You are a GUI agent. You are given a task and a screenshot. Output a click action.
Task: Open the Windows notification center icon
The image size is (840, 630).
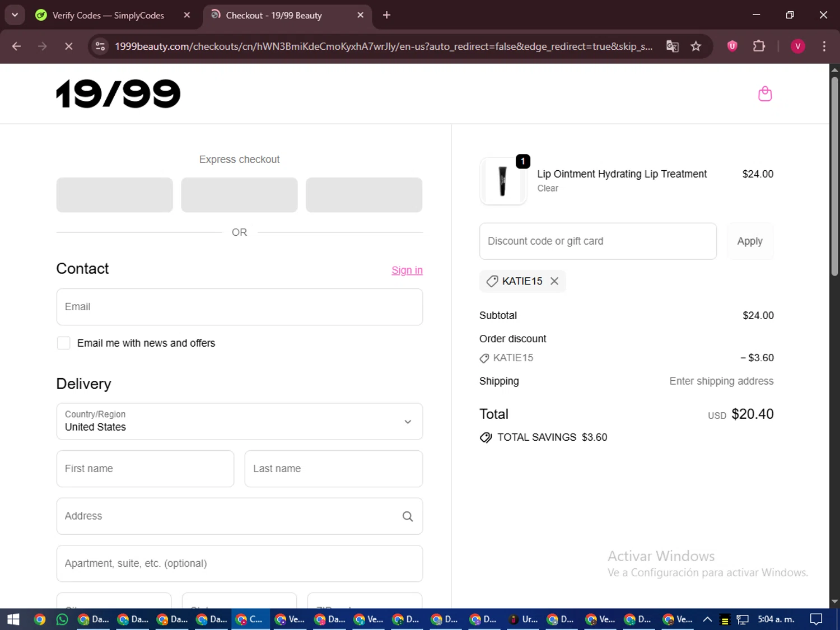(816, 619)
